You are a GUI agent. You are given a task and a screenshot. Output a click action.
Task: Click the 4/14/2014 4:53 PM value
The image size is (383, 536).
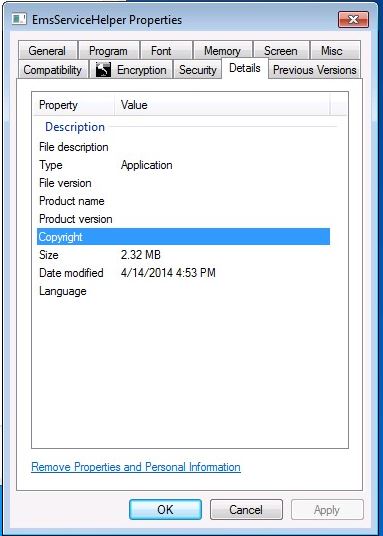(x=168, y=273)
